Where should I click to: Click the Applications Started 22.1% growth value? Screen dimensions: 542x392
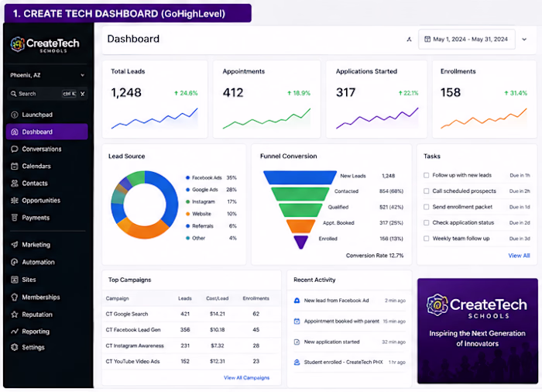click(408, 93)
